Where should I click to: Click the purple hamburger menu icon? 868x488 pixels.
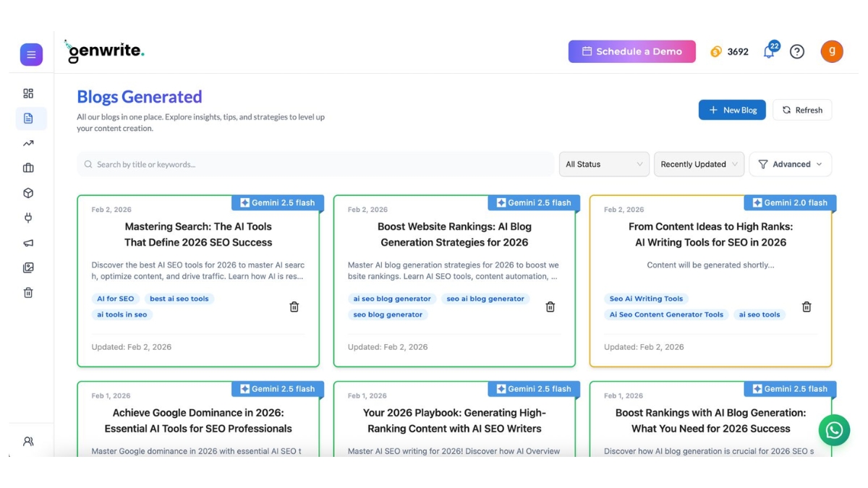31,55
